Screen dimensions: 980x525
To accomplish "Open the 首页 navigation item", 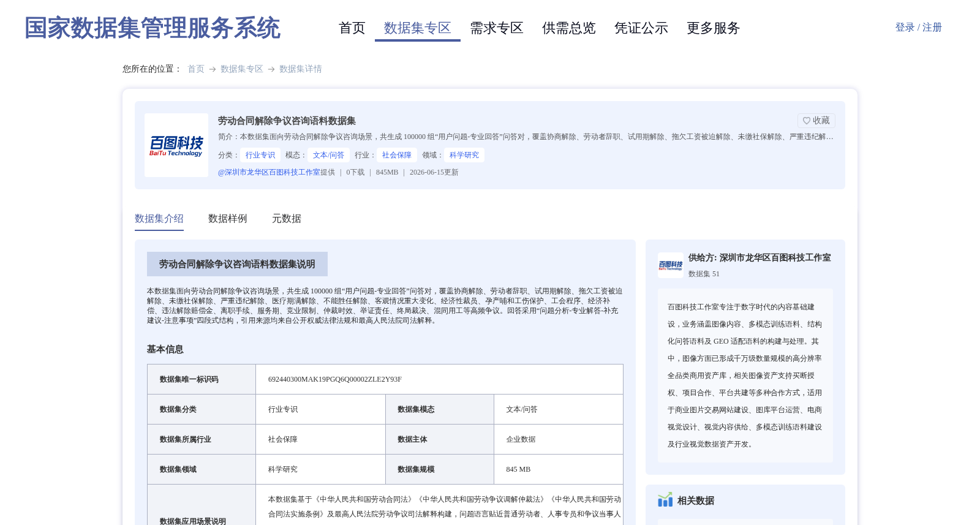I will tap(352, 28).
